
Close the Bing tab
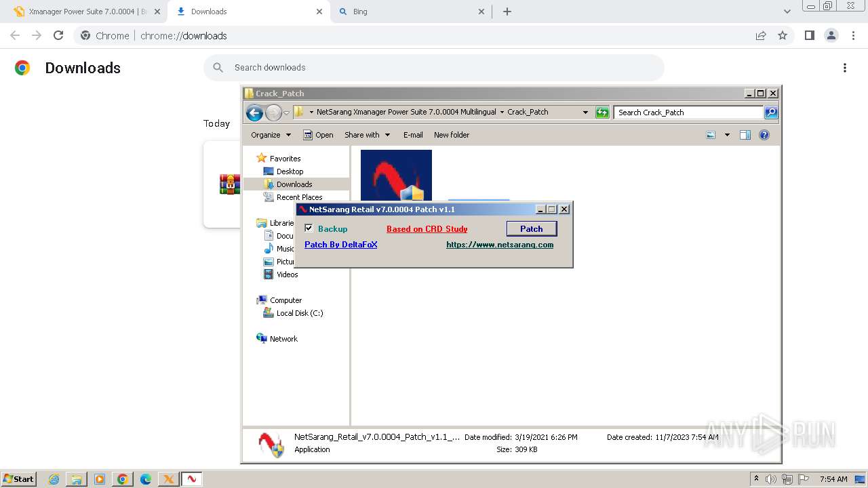pyautogui.click(x=481, y=12)
